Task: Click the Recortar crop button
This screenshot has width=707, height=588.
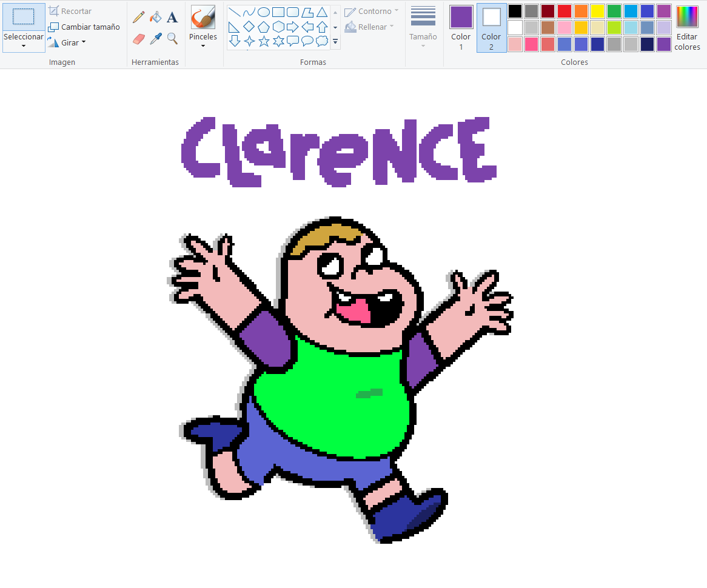Action: 70,11
